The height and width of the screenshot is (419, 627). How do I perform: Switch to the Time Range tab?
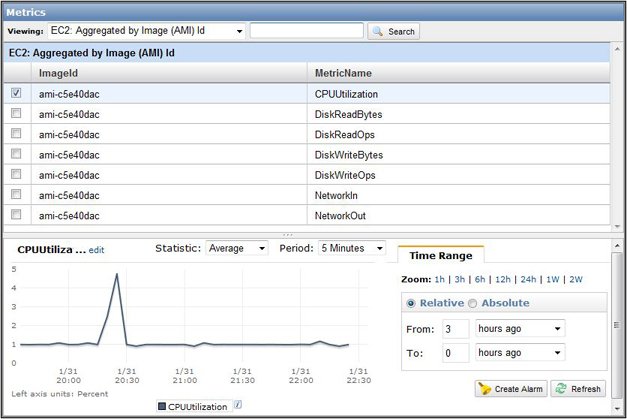tap(441, 255)
